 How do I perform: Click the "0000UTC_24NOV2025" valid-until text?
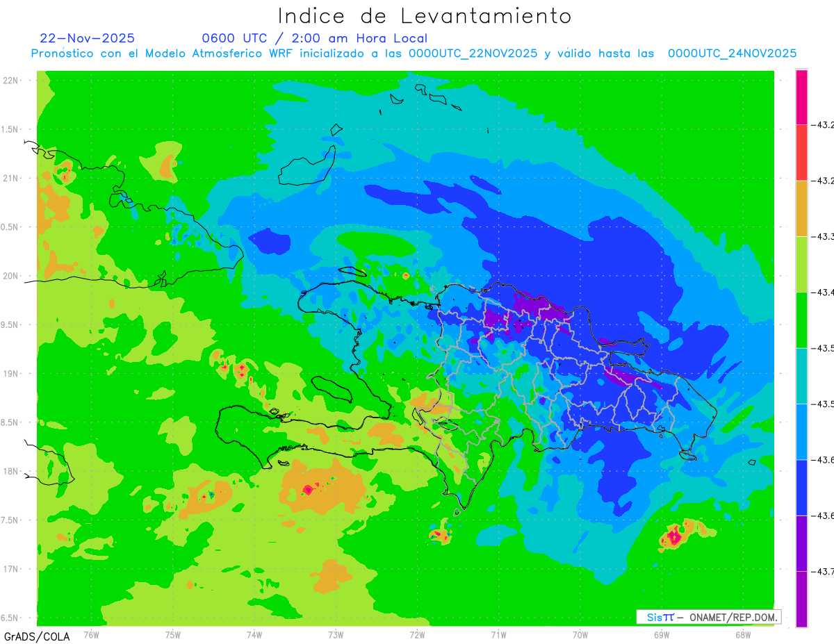[x=732, y=53]
